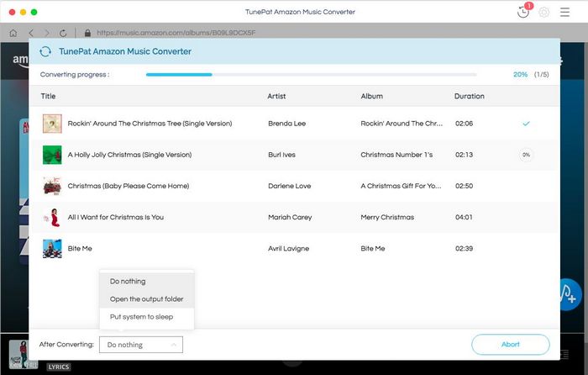This screenshot has height=375, width=588.
Task: Click All I Want for Christmas cover art
Action: coord(52,217)
